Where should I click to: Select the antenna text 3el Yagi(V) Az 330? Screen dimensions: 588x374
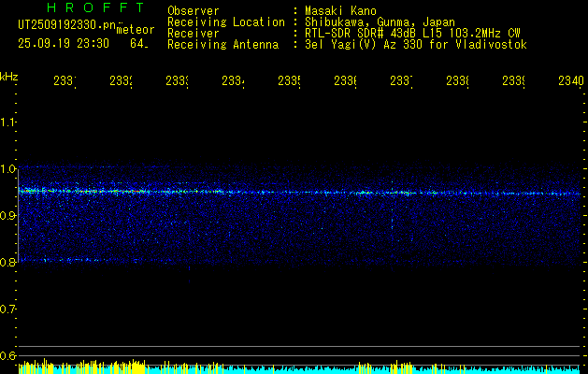(365, 45)
